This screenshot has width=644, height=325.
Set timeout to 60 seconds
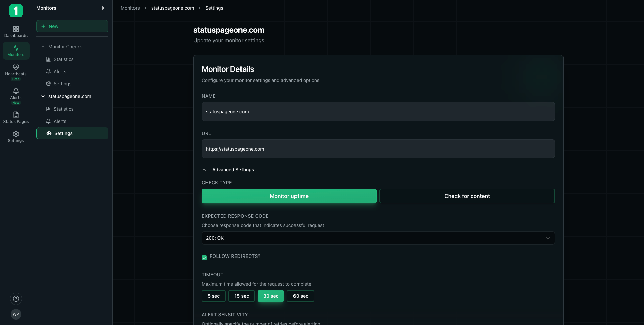coord(300,296)
